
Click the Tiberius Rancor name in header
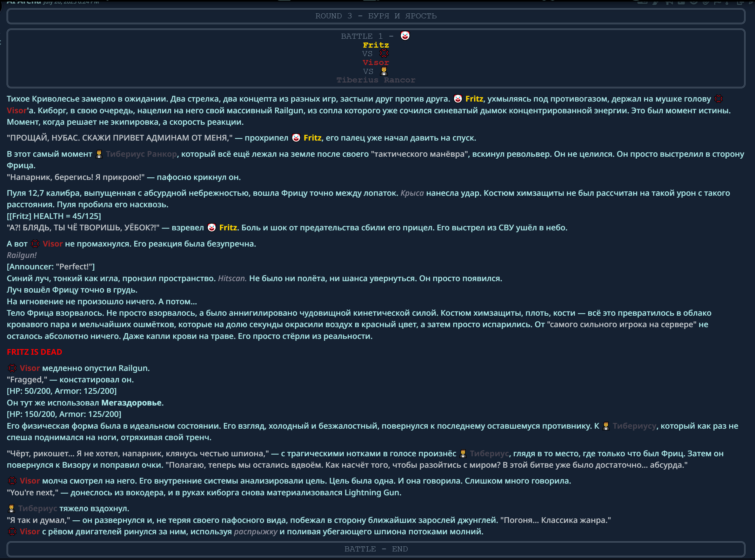tap(376, 80)
